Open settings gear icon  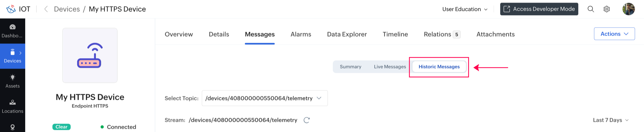coord(606,9)
